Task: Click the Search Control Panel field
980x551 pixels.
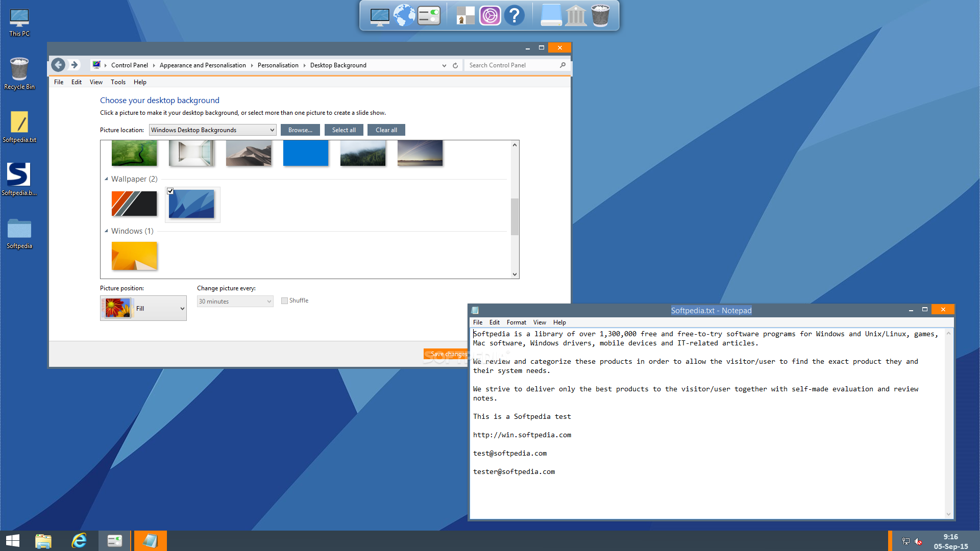Action: pos(512,65)
